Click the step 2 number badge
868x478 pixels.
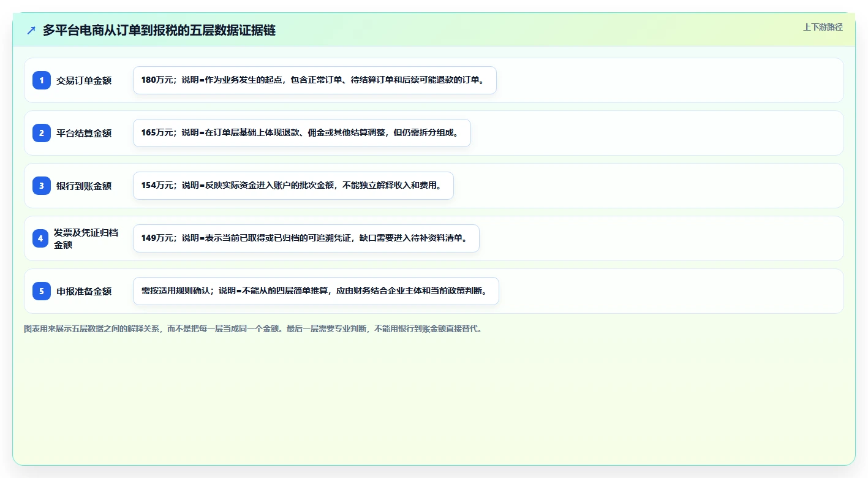pos(42,133)
